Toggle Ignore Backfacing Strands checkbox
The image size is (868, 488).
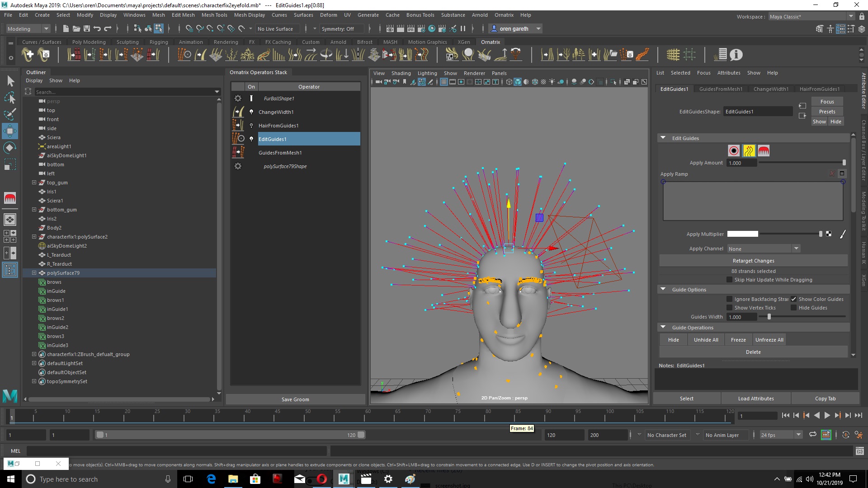728,299
